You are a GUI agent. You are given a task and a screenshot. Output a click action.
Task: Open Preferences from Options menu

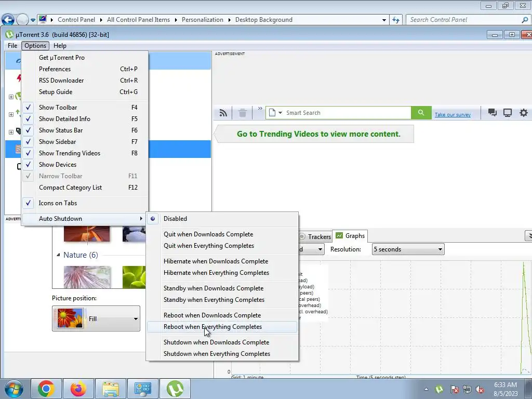coord(85,69)
